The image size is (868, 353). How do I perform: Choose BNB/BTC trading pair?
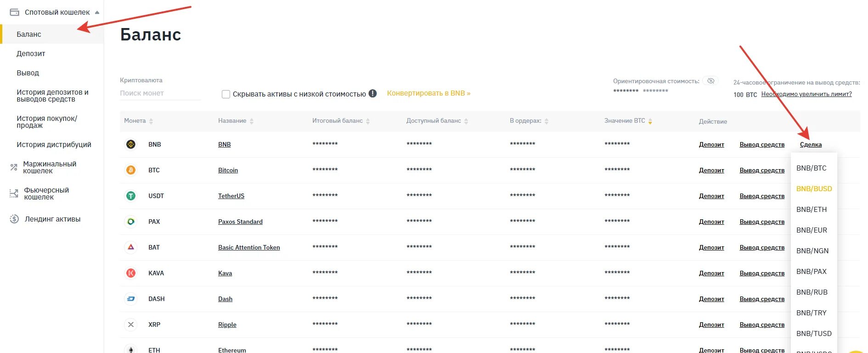812,168
